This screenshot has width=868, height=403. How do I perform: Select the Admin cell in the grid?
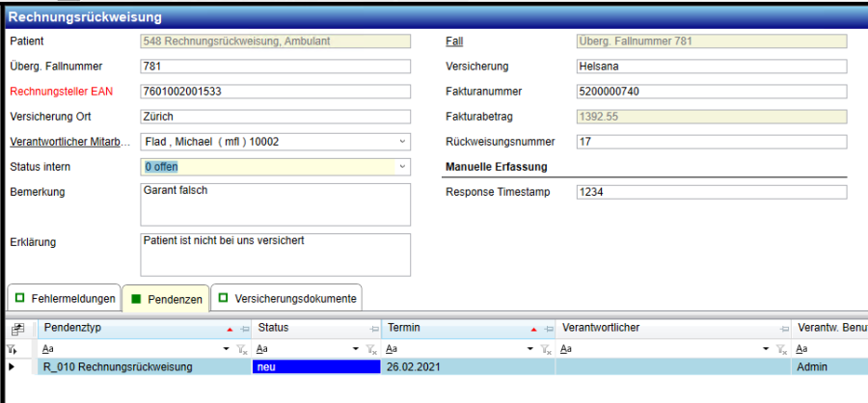(x=829, y=366)
